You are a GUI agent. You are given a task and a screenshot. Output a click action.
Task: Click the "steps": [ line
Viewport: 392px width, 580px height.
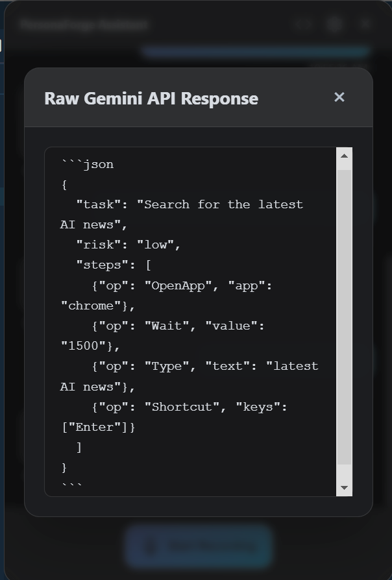(x=114, y=265)
